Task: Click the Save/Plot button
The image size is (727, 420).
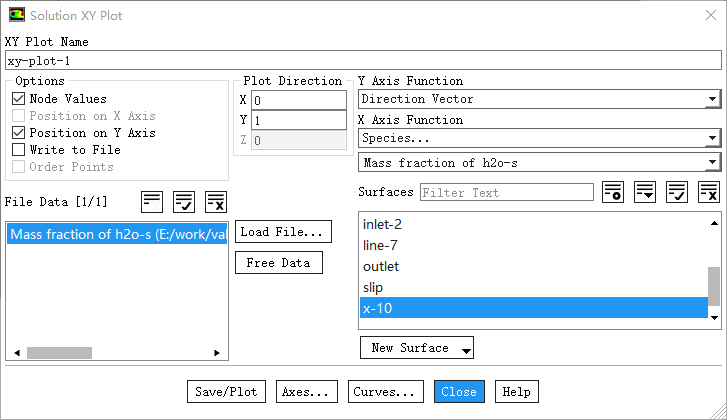Action: coord(226,392)
